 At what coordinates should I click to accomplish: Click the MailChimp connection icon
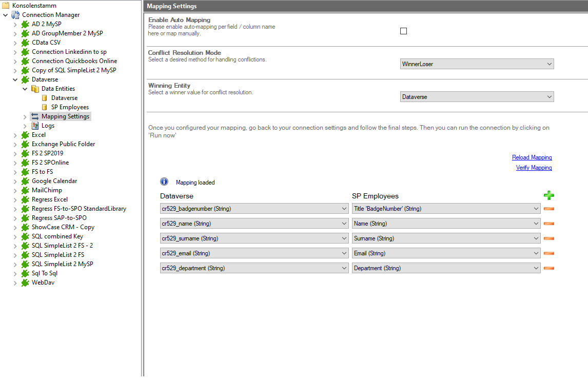(x=25, y=190)
